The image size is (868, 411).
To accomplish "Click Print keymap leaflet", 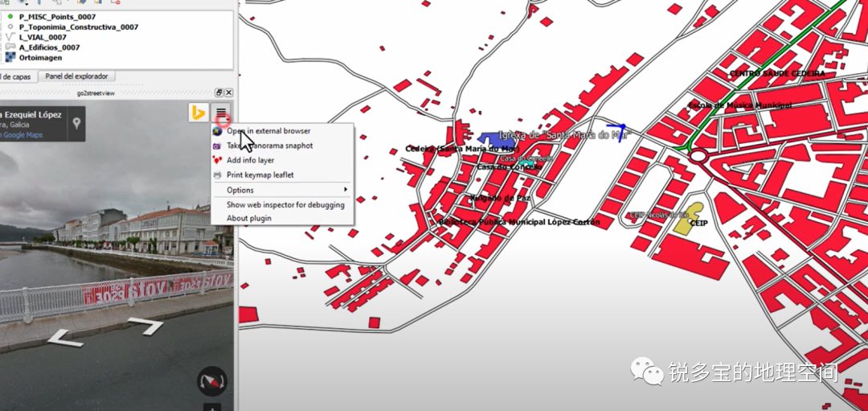I will 260,175.
